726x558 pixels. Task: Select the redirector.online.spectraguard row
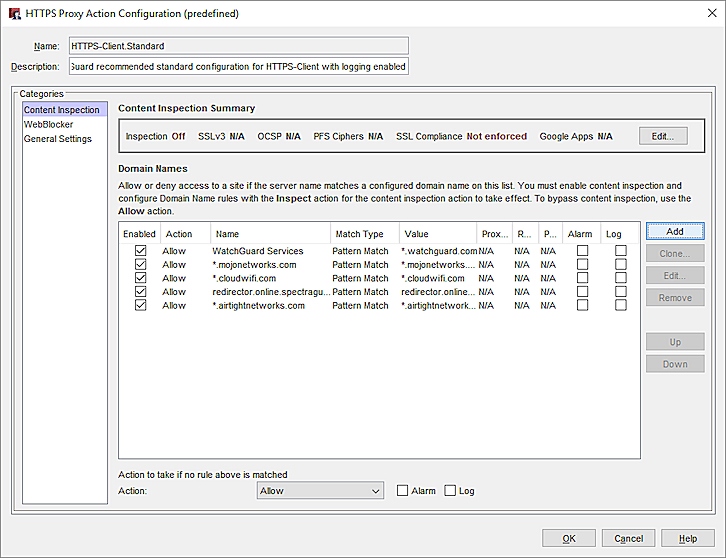point(270,292)
